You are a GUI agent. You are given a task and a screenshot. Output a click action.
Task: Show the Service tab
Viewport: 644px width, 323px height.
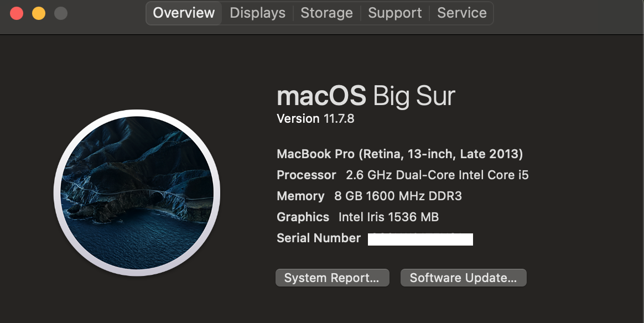(462, 13)
